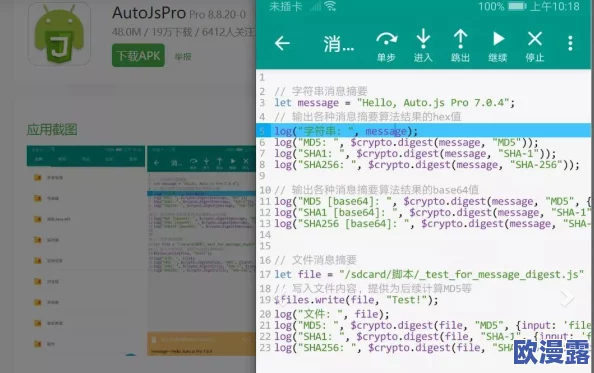This screenshot has height=373, width=594.
Task: Click the 继续 continue play icon
Action: pyautogui.click(x=498, y=46)
